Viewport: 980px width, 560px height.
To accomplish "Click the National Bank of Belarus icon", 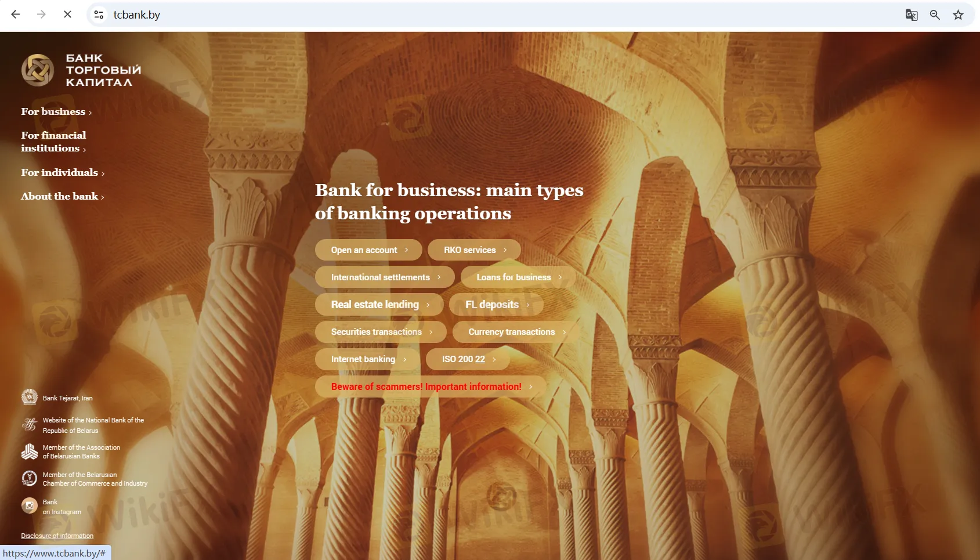I will pos(30,425).
